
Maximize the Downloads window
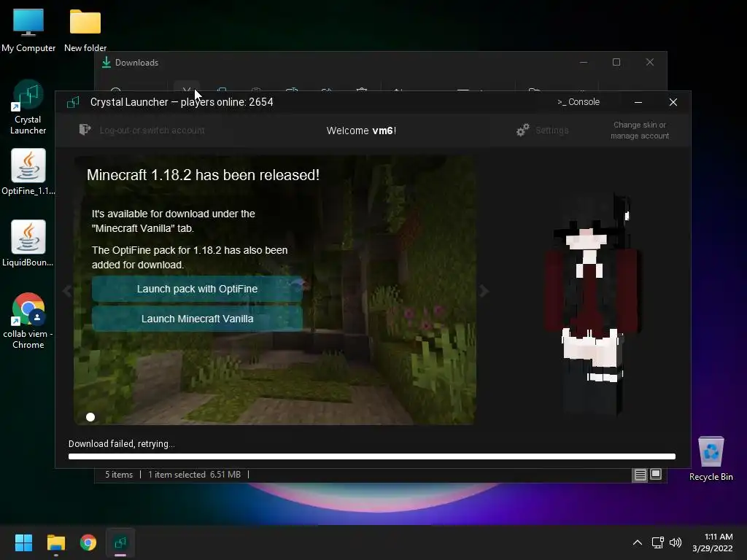(616, 63)
